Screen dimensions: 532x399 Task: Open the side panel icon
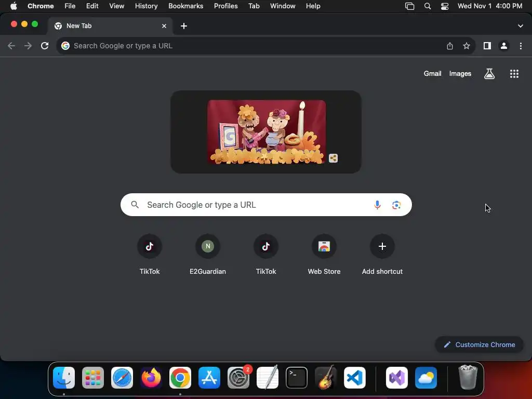pyautogui.click(x=487, y=46)
